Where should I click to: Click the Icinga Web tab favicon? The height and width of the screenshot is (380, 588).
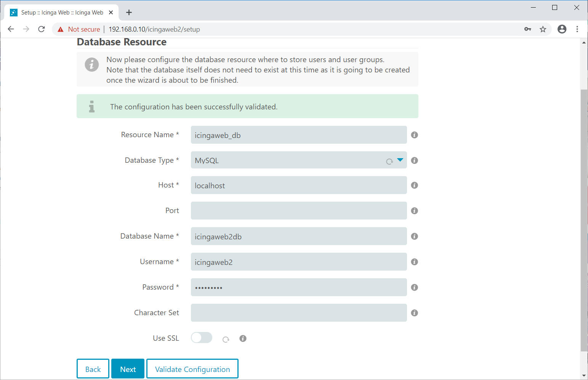[14, 13]
